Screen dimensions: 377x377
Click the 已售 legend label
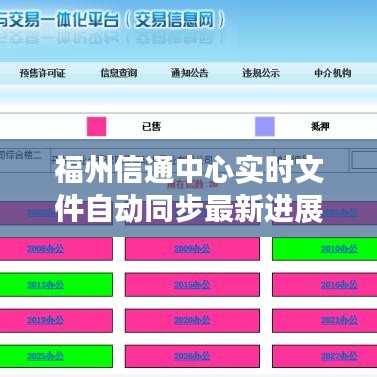coord(151,126)
